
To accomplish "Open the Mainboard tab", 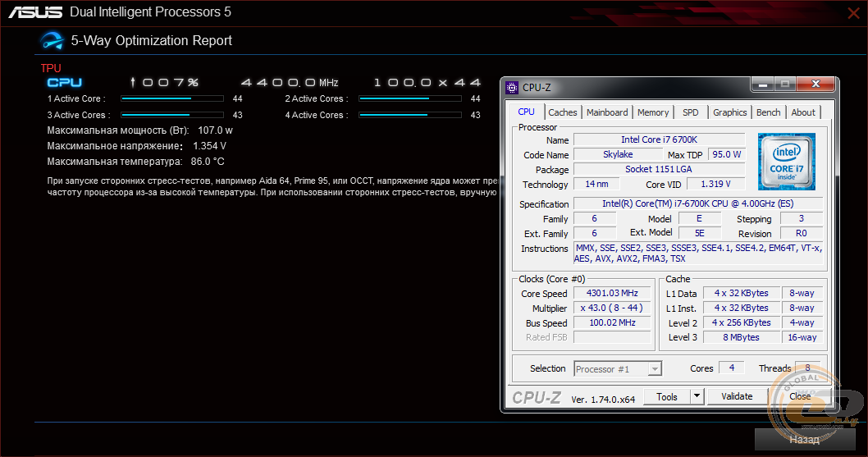I will tap(607, 112).
